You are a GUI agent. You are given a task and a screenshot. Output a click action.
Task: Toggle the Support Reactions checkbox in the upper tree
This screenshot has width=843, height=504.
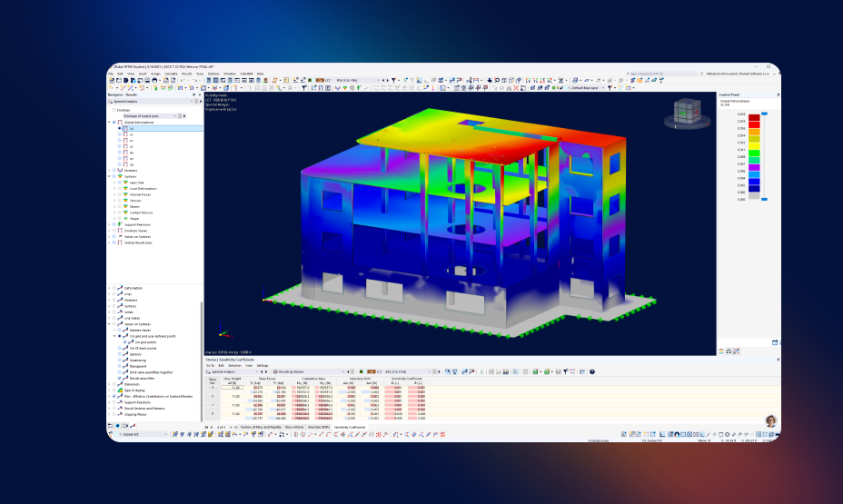click(114, 224)
